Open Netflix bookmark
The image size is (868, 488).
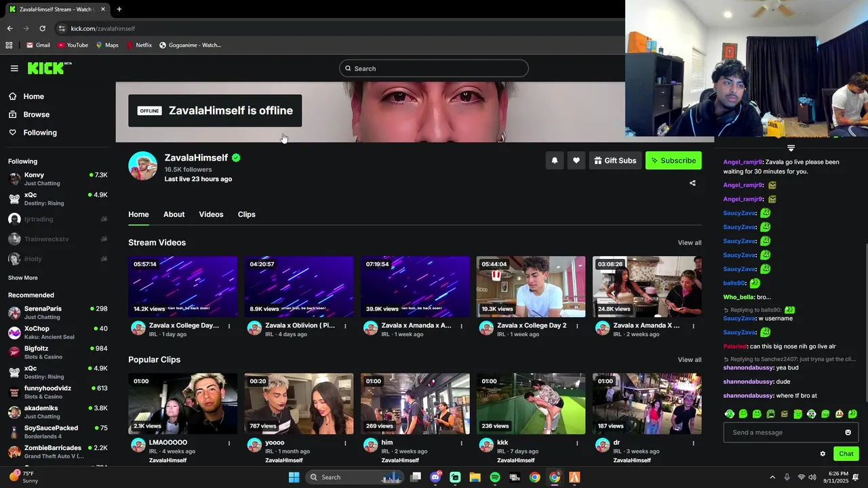point(139,45)
